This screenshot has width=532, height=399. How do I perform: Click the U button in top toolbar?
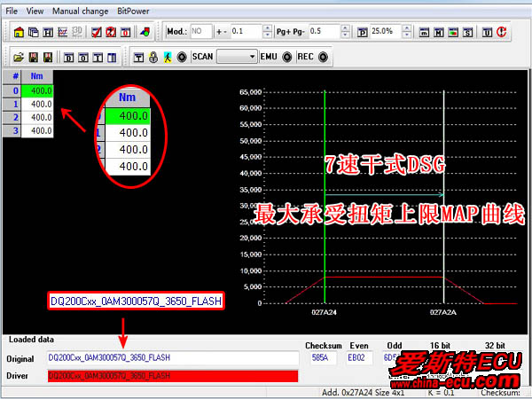click(488, 32)
